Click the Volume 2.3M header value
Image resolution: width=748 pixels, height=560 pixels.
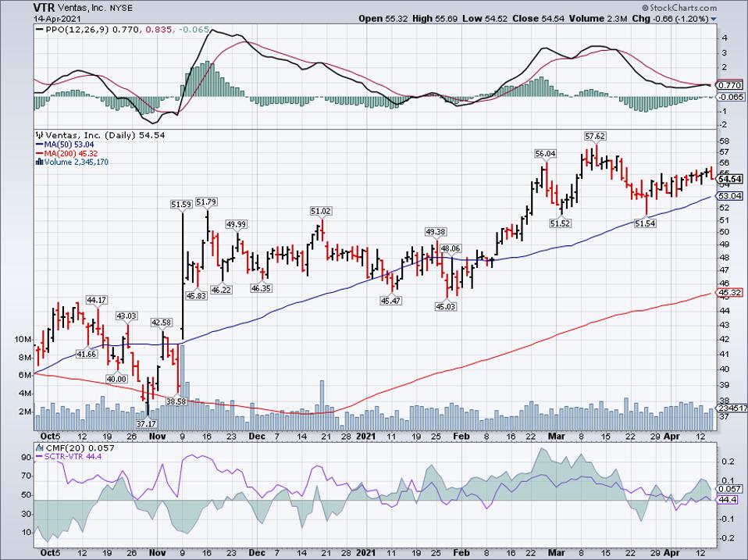(598, 19)
